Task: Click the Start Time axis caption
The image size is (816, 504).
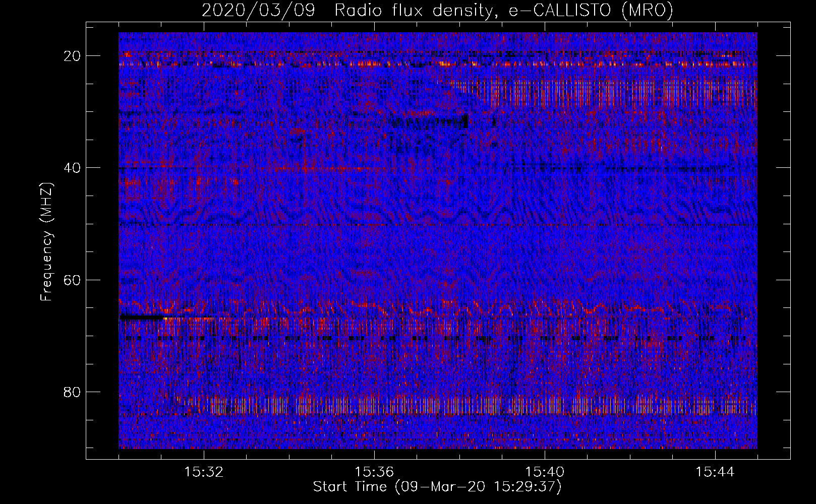Action: point(437,487)
